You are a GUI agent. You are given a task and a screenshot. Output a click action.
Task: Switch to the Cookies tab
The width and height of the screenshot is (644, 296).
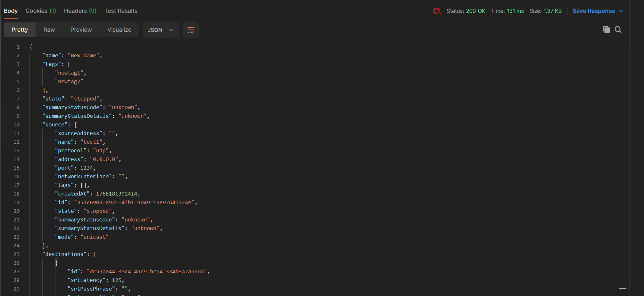pyautogui.click(x=41, y=11)
